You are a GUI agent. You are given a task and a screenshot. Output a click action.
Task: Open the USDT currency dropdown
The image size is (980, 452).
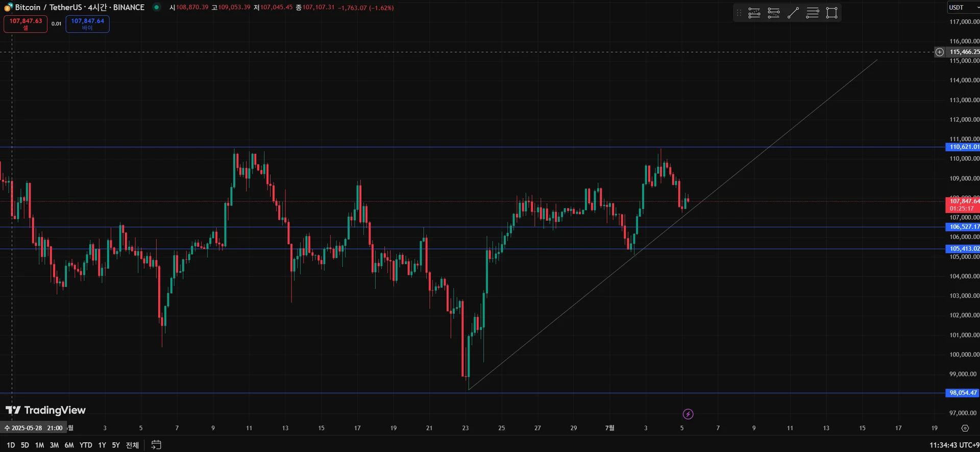pos(964,8)
